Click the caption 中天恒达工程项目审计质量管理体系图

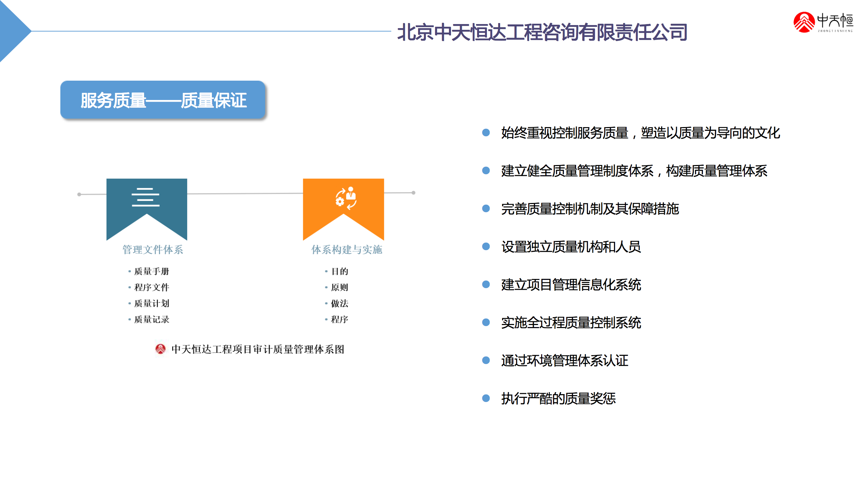point(258,349)
